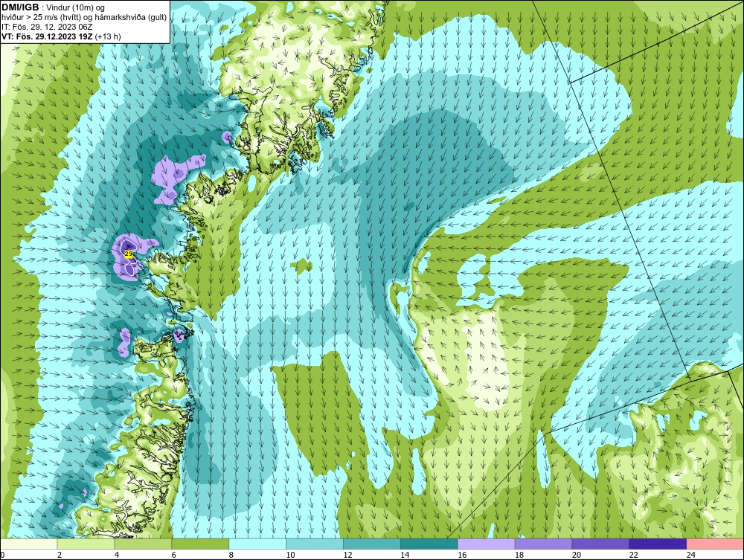Click the '8' legend scale label
Viewport: 744px width, 560px height.
231,555
